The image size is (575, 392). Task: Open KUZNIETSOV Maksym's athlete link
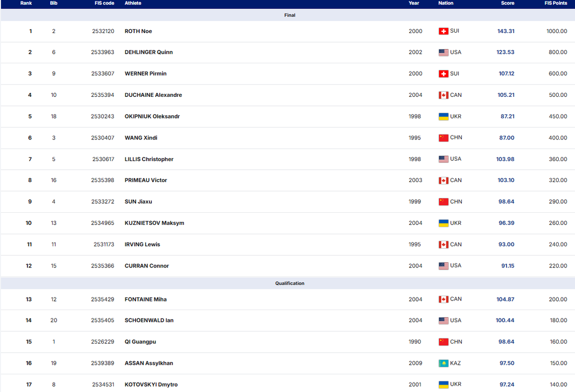click(x=154, y=223)
